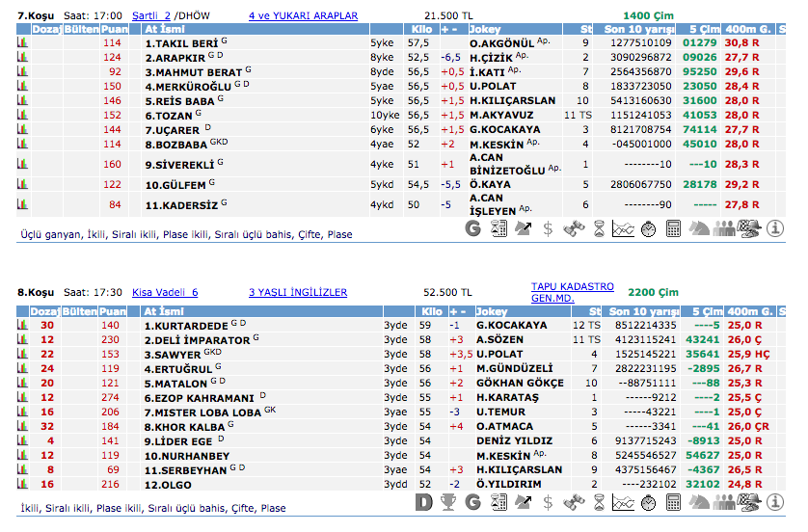The height and width of the screenshot is (532, 808).
Task: Open bar chart icon beside TAKIL BERİ
Action: point(22,43)
